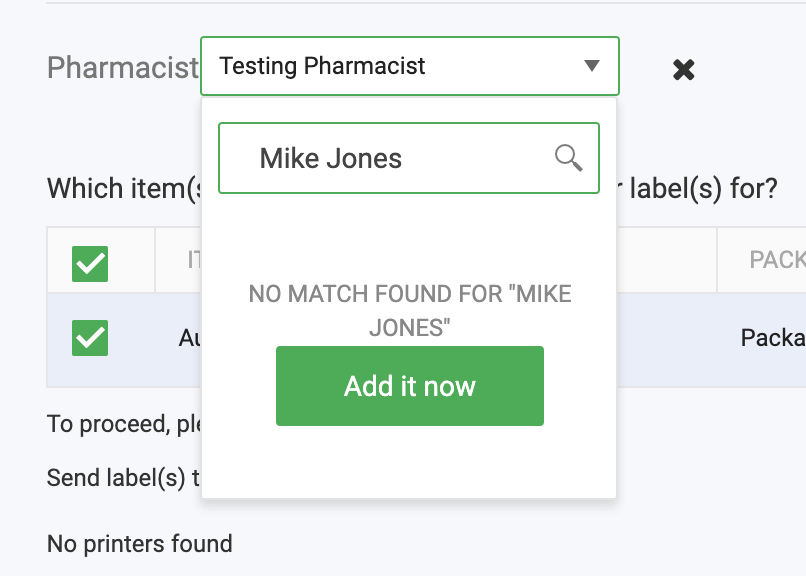Clear pharmacist selection with X icon
This screenshot has width=806, height=576.
coord(683,69)
